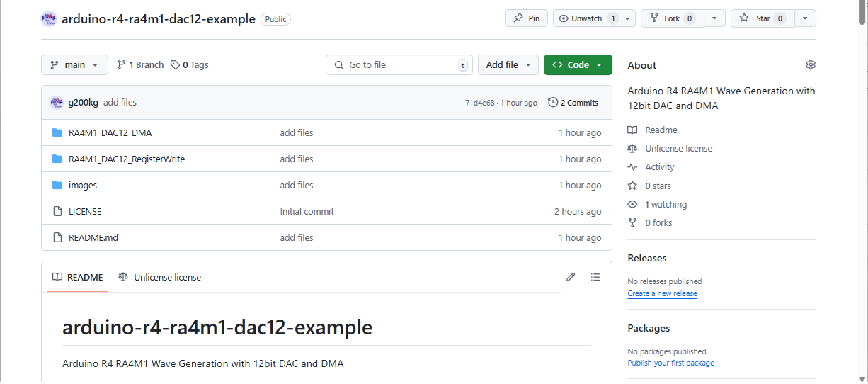This screenshot has width=868, height=384.
Task: Open Publish your first package link
Action: (670, 363)
